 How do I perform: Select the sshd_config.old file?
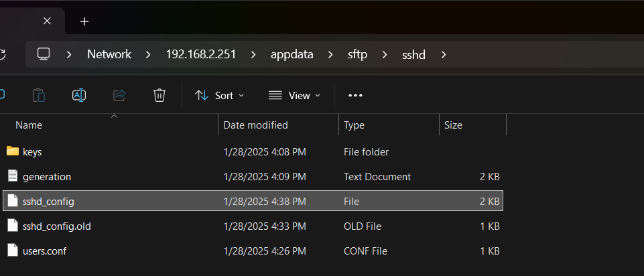click(x=253, y=226)
